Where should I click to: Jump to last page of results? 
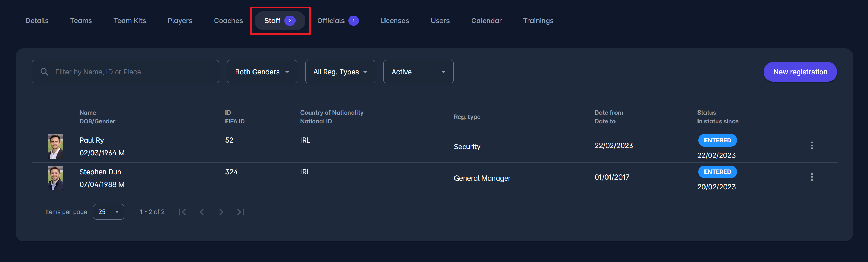(241, 212)
